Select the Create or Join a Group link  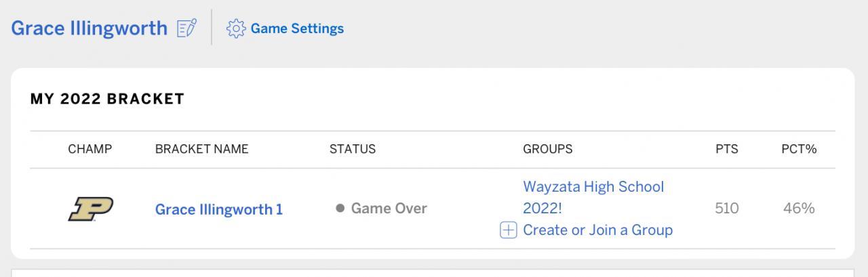point(597,230)
